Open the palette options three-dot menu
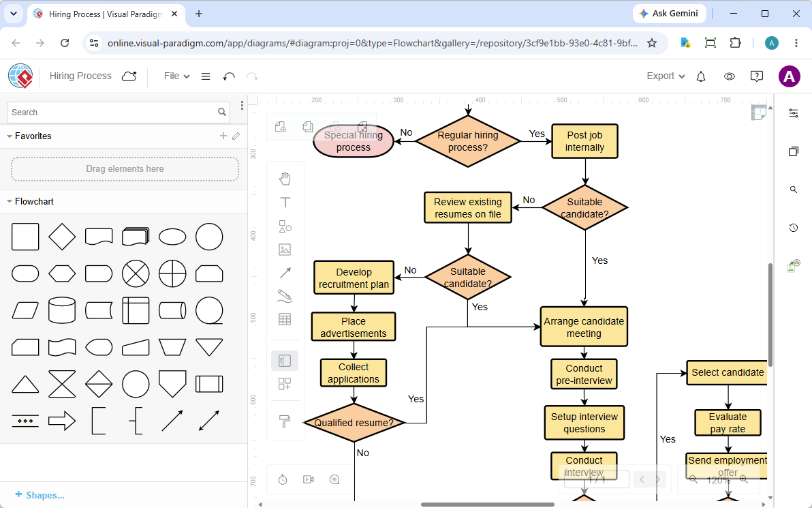Viewport: 812px width, 508px height. pos(242,106)
